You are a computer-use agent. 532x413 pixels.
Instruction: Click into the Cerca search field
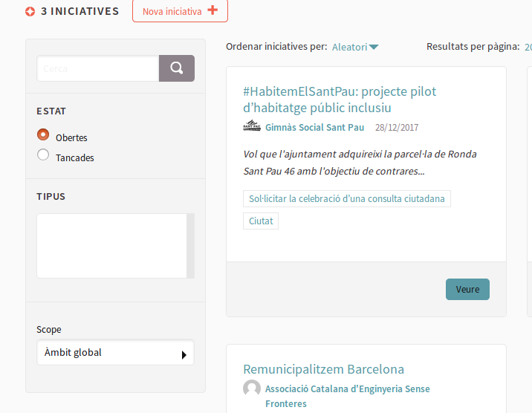tap(97, 68)
